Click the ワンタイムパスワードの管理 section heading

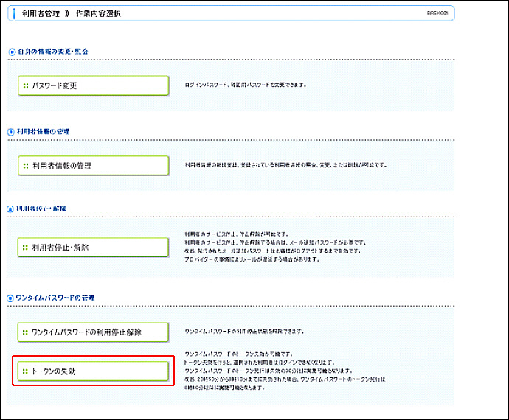click(x=55, y=298)
